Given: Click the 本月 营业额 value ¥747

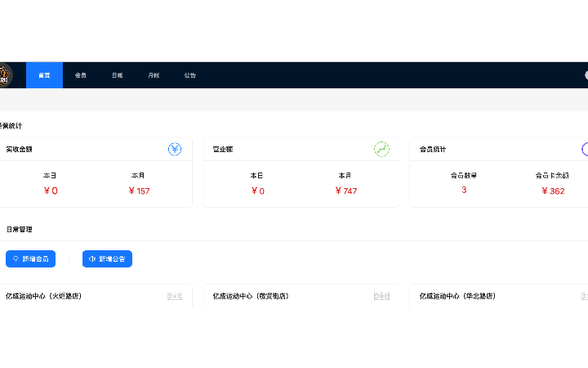Looking at the screenshot, I should click(x=345, y=191).
